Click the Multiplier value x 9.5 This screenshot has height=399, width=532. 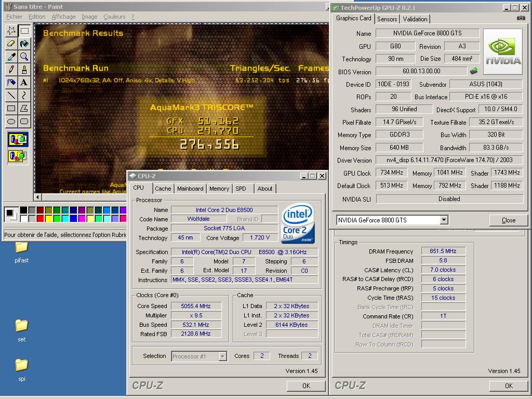[196, 315]
